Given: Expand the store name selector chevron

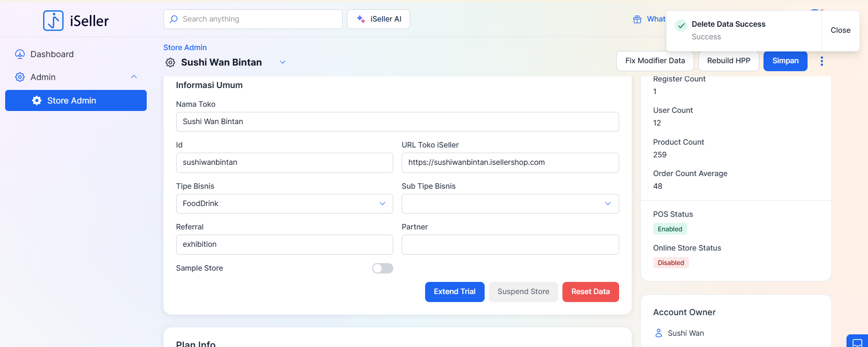Looking at the screenshot, I should pyautogui.click(x=283, y=62).
